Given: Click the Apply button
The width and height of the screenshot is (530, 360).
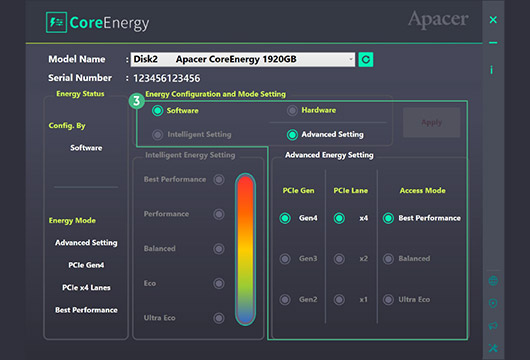Looking at the screenshot, I should (432, 122).
